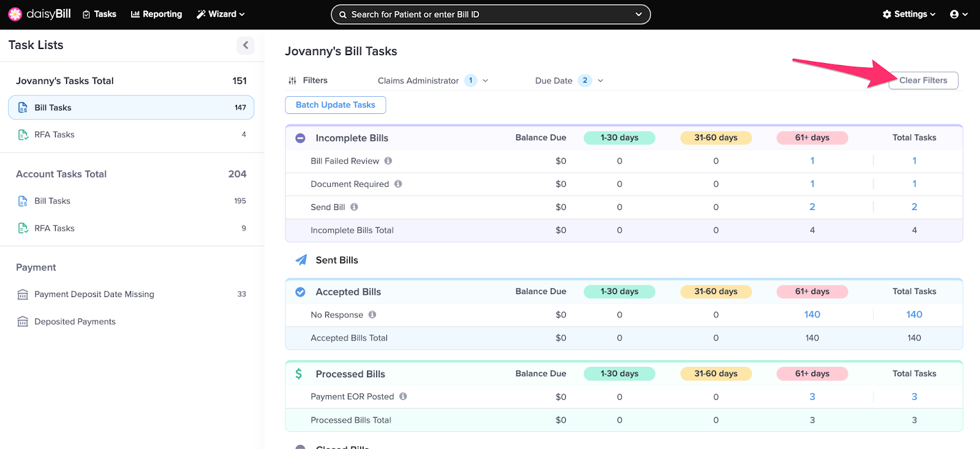Open the Wizard menu
The height and width of the screenshot is (449, 980).
pyautogui.click(x=221, y=14)
